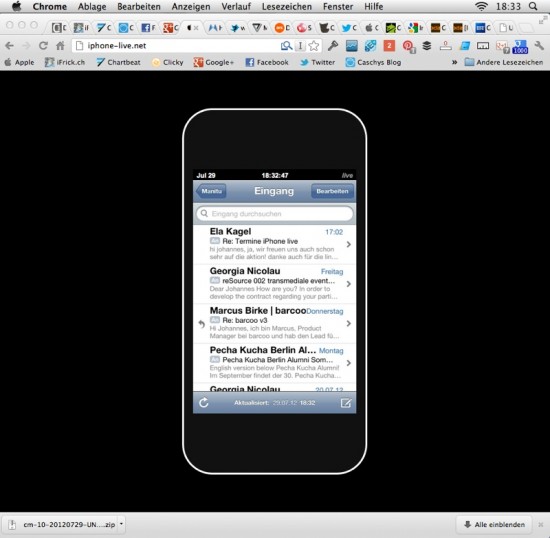Switch to the orange circle icon tab
Viewport: 550px width, 538px height.
(282, 28)
